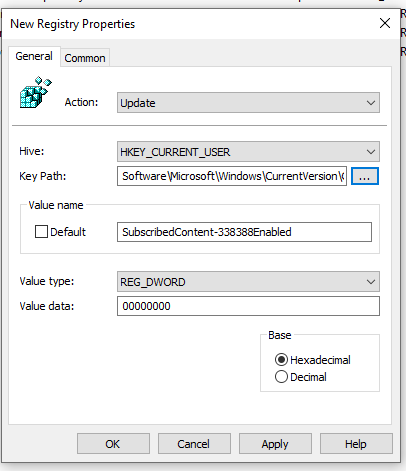
Task: Click the Help button
Action: (356, 444)
